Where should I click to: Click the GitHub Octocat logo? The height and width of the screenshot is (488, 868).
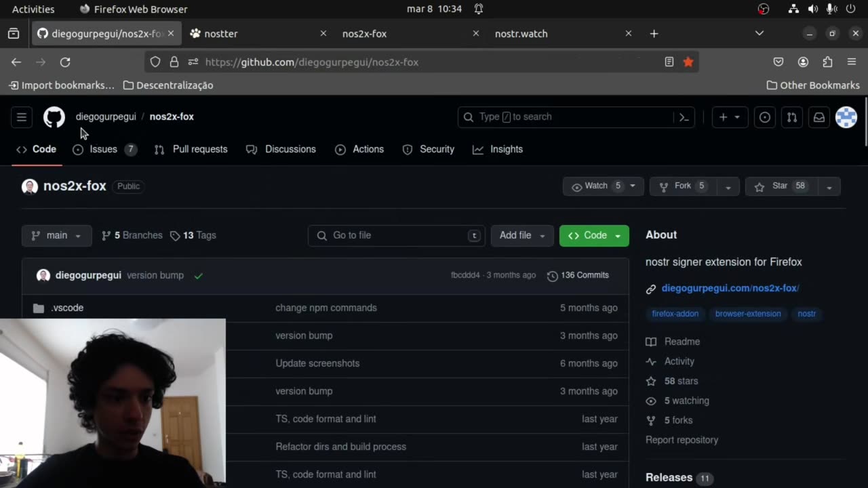click(54, 117)
